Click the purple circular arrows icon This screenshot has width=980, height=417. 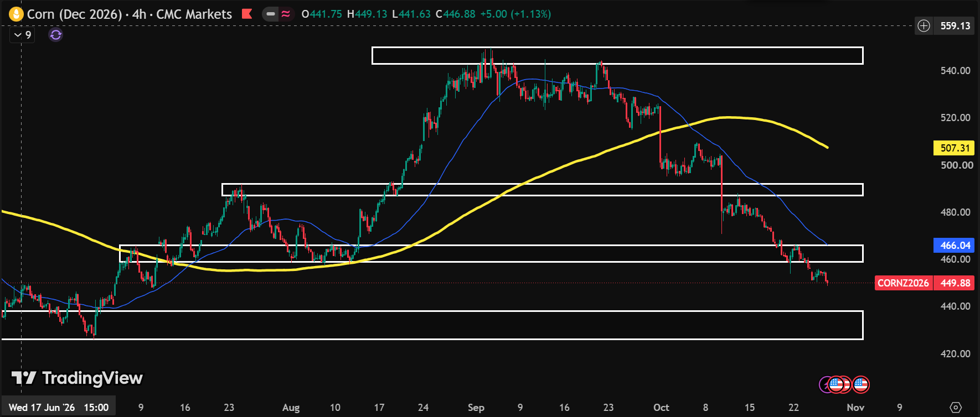(55, 35)
